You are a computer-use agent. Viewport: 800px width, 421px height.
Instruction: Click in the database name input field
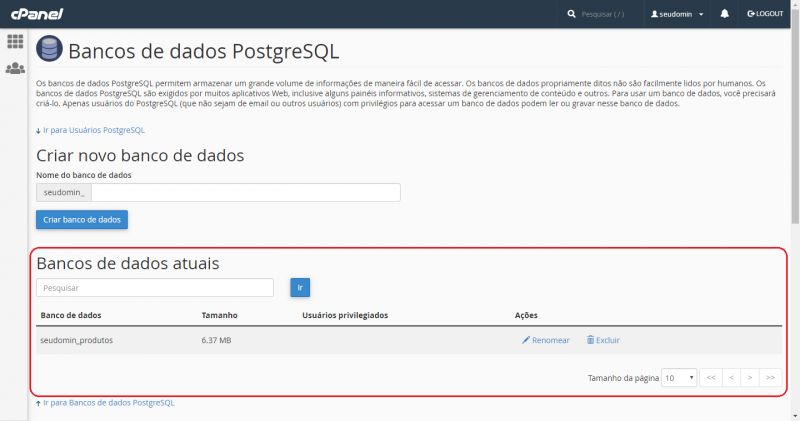(246, 192)
